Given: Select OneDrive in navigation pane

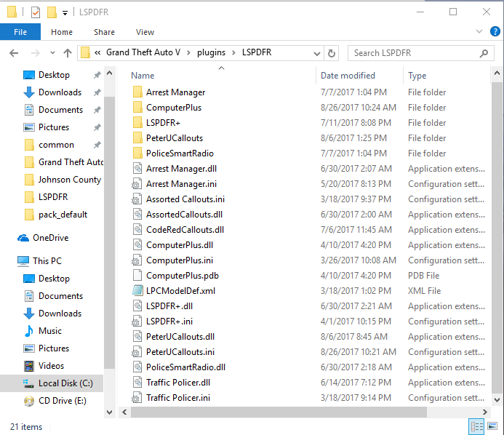Looking at the screenshot, I should click(x=50, y=238).
